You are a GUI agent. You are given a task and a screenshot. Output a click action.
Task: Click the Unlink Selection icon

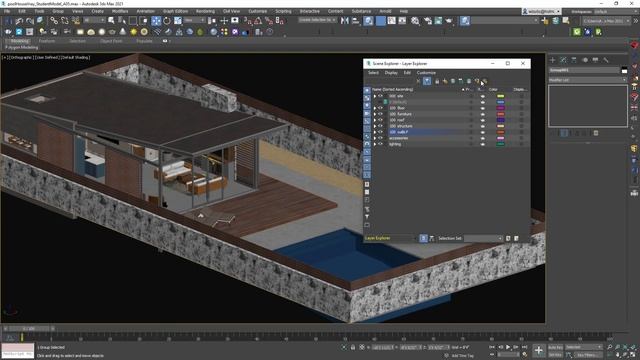point(64,20)
